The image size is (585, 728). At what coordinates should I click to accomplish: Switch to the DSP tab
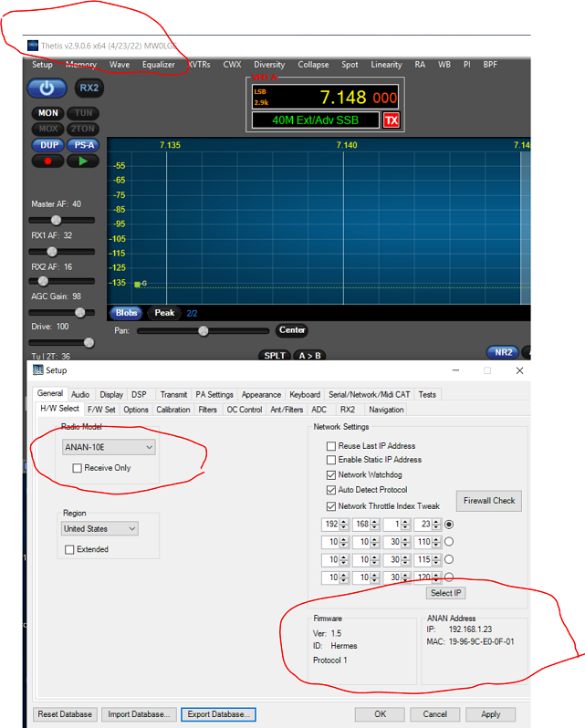click(139, 395)
